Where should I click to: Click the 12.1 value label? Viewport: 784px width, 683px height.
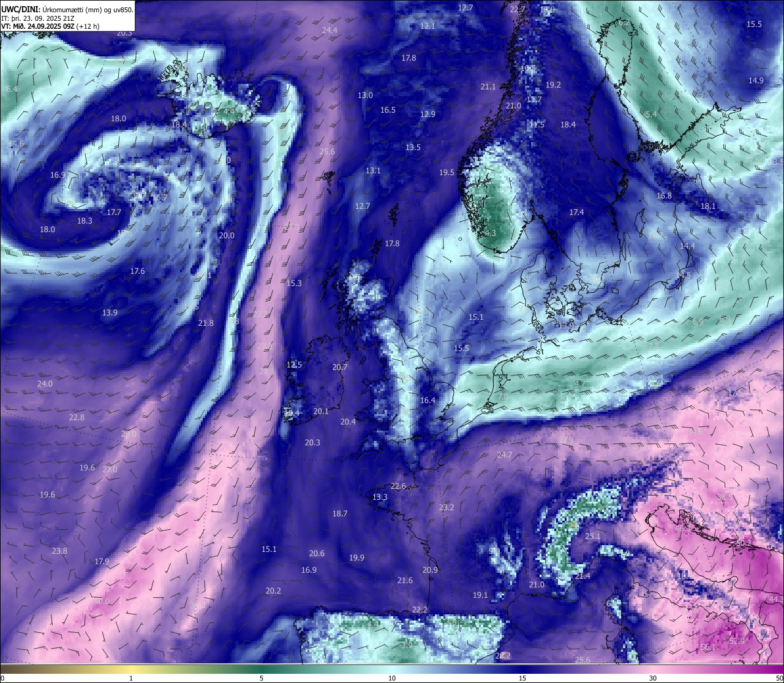(428, 26)
